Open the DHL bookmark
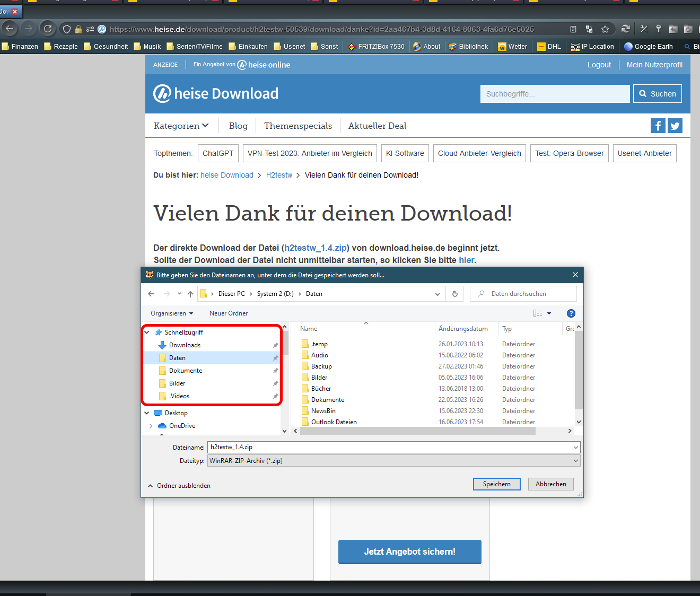This screenshot has height=596, width=700. [x=549, y=47]
